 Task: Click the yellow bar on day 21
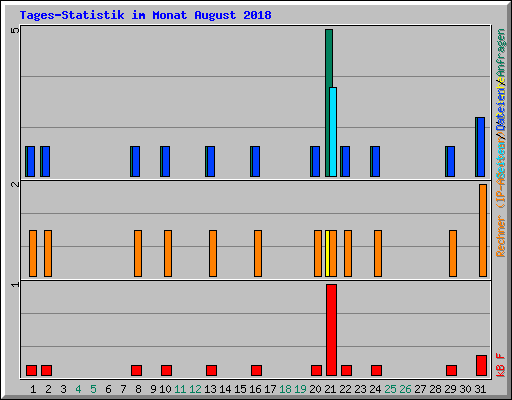327,253
